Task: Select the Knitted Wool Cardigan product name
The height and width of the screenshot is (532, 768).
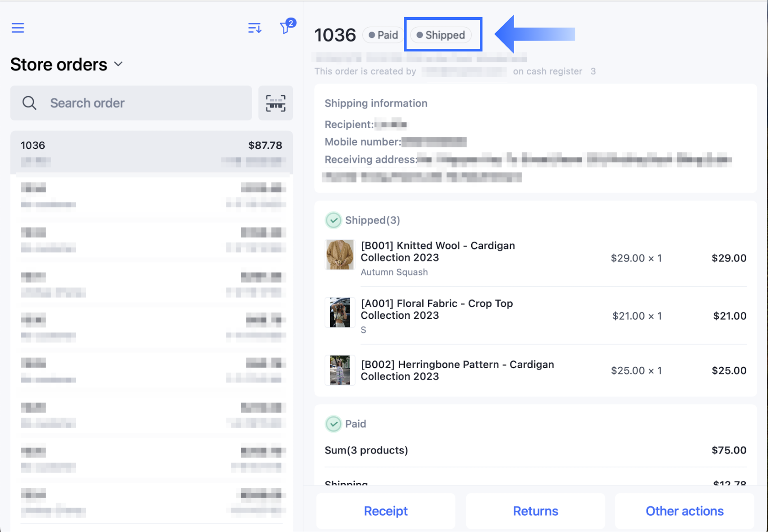Action: click(x=437, y=252)
